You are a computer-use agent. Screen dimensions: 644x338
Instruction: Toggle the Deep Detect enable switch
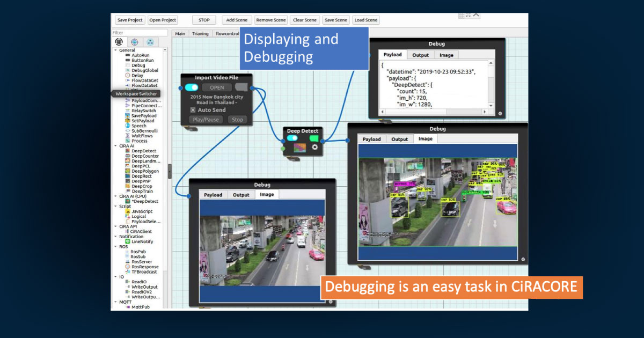[292, 138]
